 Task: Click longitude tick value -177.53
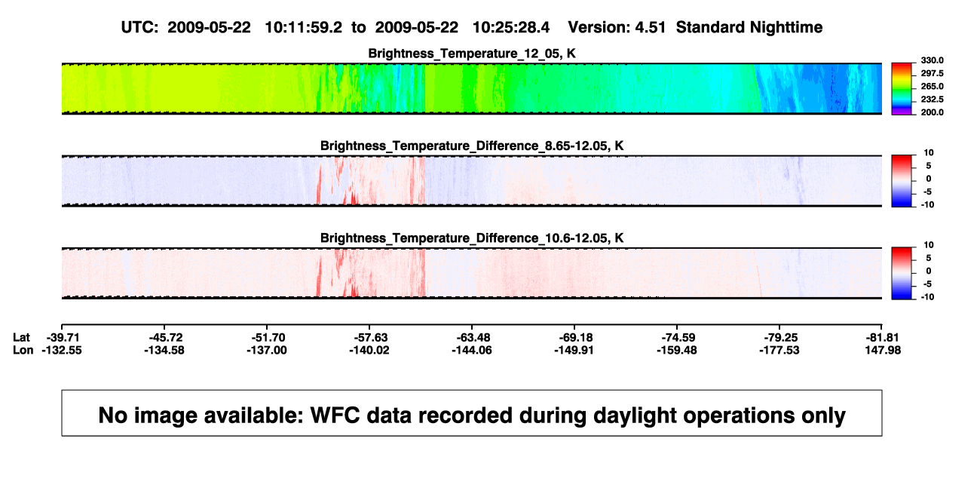[x=779, y=350]
